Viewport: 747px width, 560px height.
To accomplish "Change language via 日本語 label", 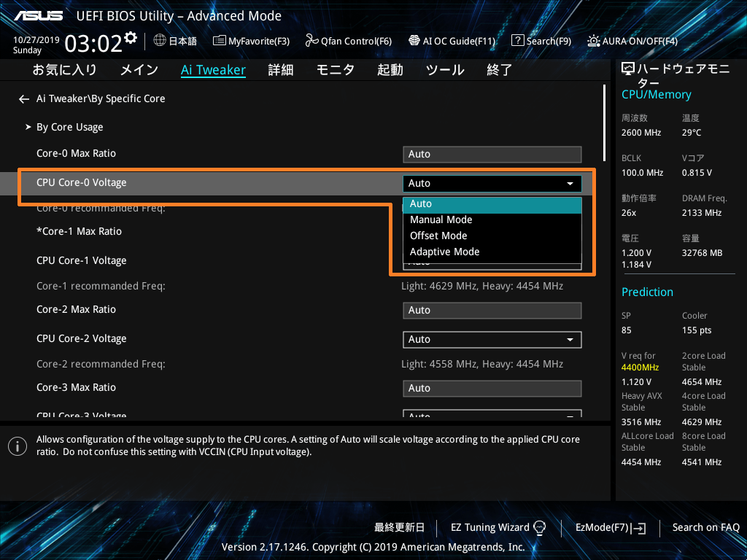I will click(183, 41).
